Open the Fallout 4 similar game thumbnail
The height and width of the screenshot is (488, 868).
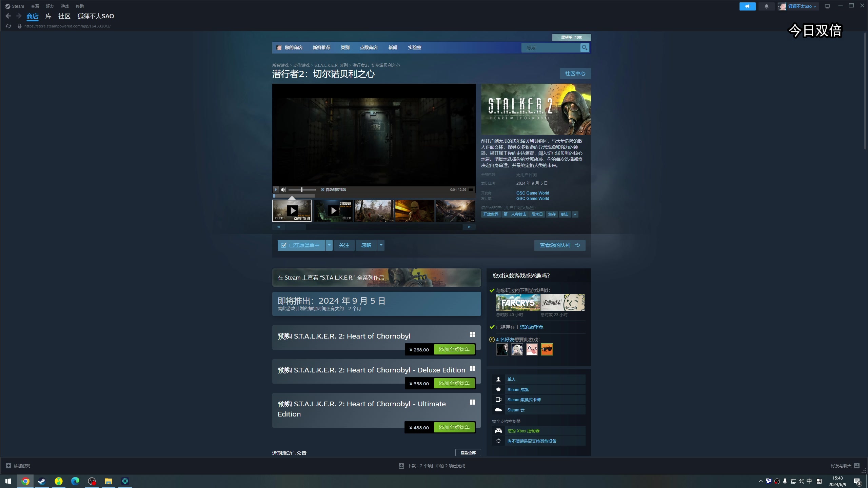(563, 302)
